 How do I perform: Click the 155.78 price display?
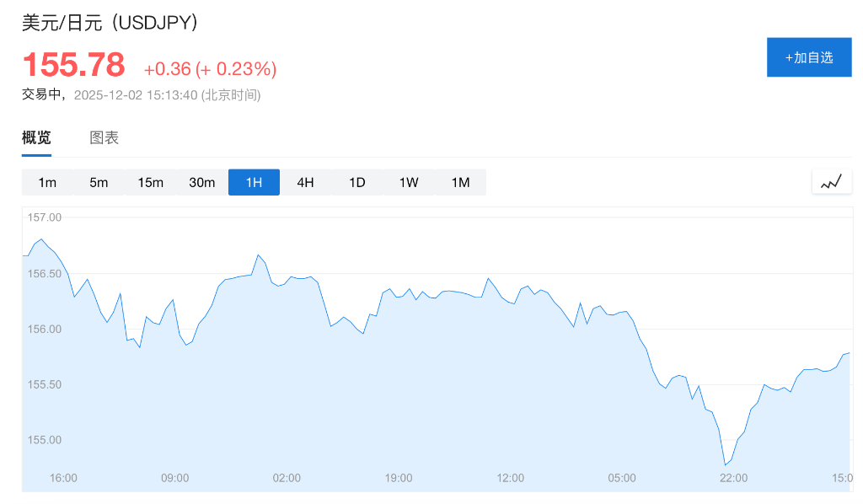(x=72, y=64)
